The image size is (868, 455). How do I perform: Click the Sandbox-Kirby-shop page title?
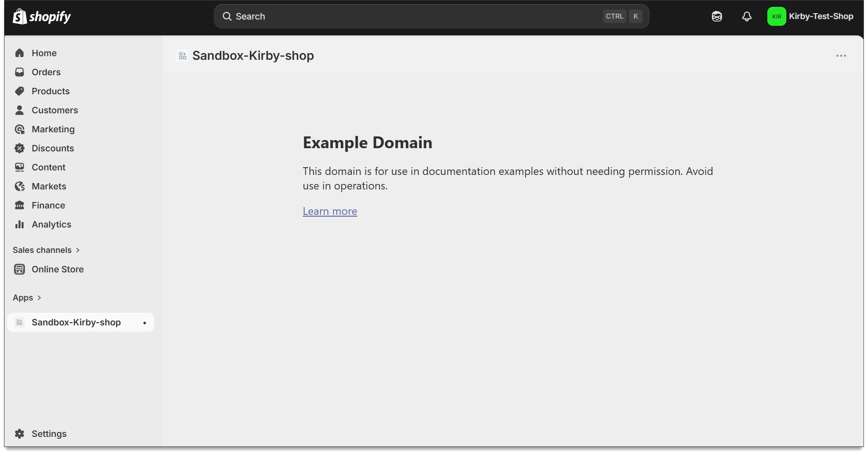click(x=253, y=56)
